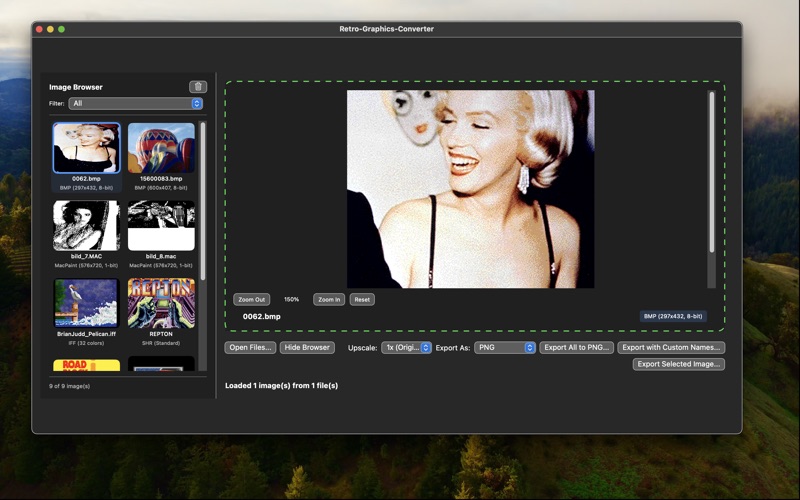800x500 pixels.
Task: Open the Filter dropdown set to All
Action: (136, 104)
